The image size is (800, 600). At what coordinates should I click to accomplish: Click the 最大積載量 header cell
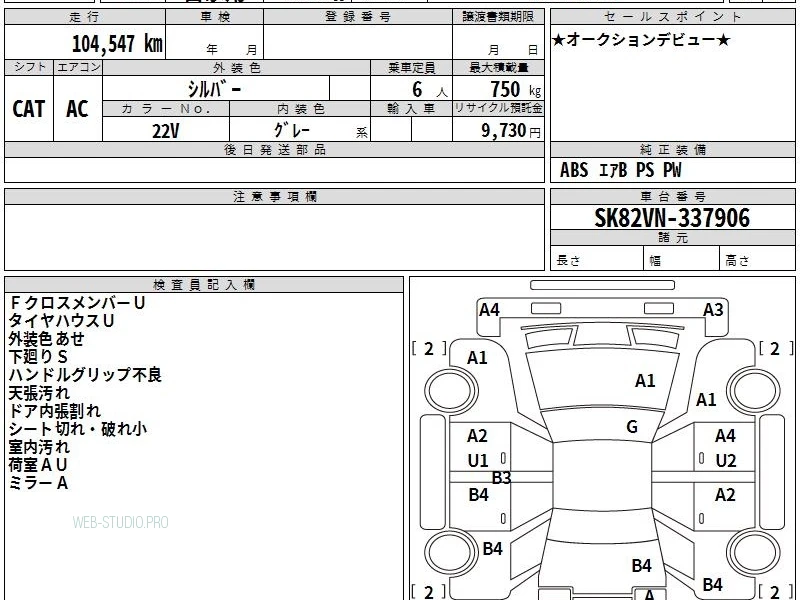(498, 67)
